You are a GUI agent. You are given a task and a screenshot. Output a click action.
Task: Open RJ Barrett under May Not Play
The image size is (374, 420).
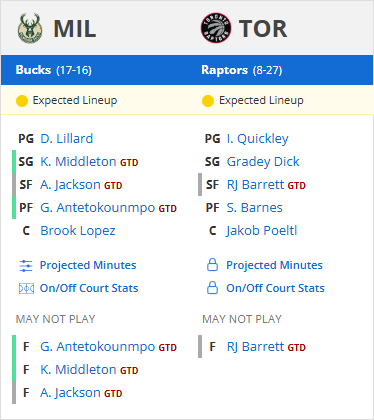click(255, 347)
